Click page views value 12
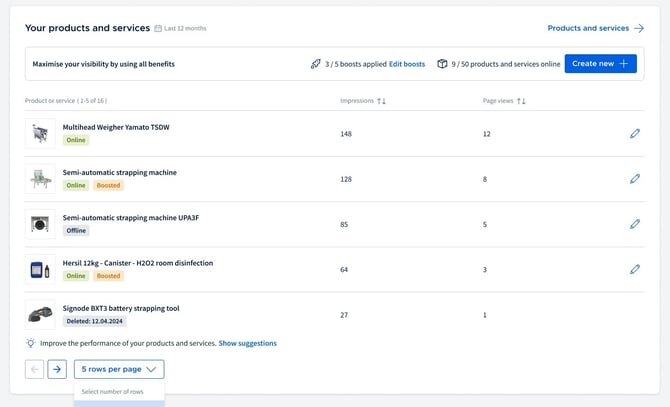Viewport: 670px width, 407px height. [486, 134]
